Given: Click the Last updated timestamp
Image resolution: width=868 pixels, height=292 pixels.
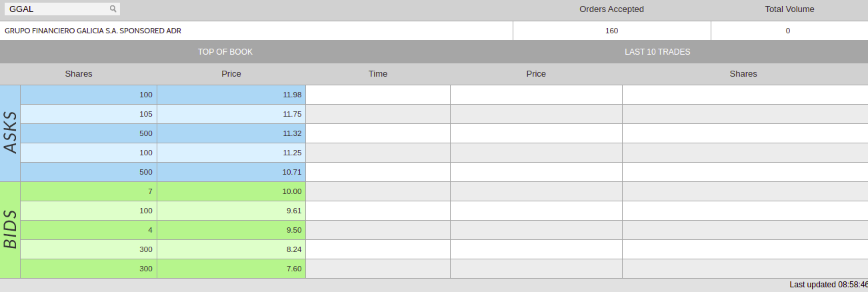Looking at the screenshot, I should (828, 285).
